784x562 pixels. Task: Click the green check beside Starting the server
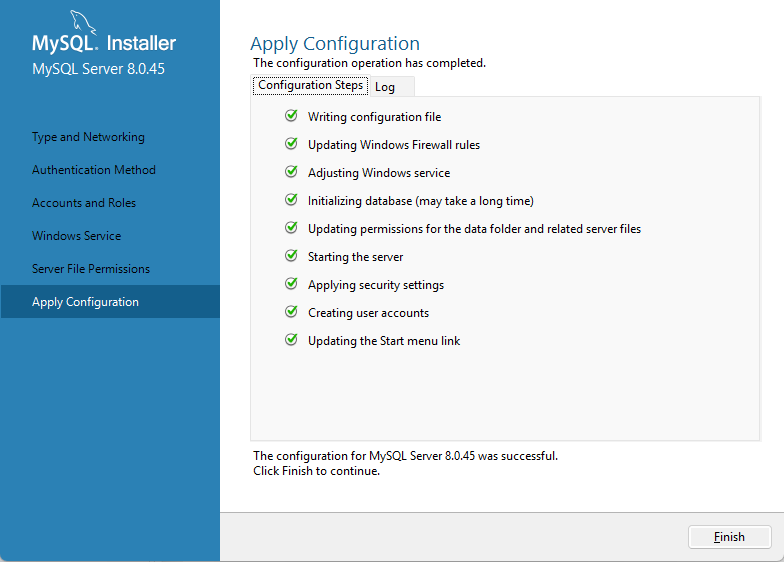(x=292, y=256)
